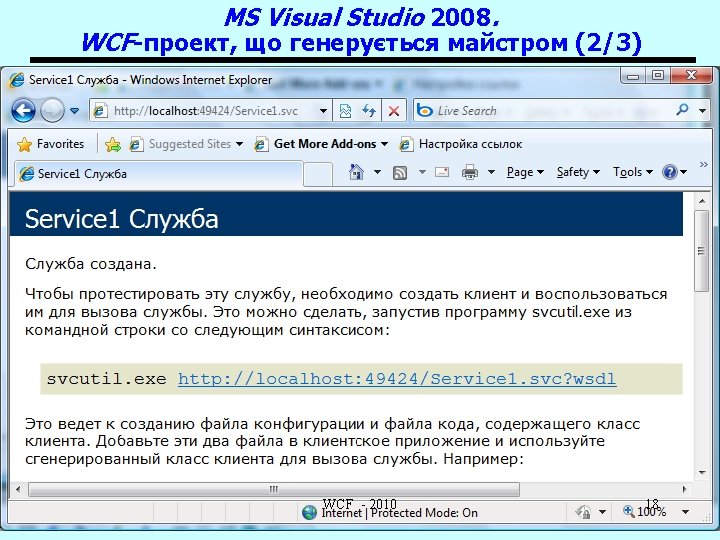Expand the Get More Add-ons arrow

[384, 144]
